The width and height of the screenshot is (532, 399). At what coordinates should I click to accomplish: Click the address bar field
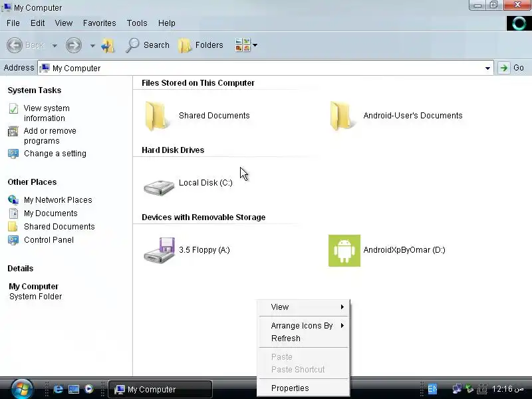pyautogui.click(x=265, y=68)
